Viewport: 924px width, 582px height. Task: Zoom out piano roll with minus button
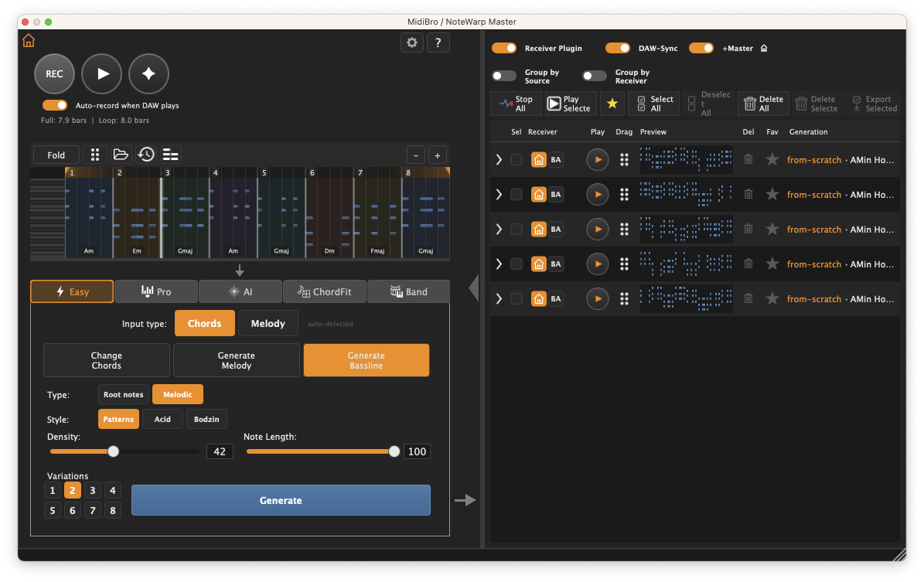(x=416, y=155)
